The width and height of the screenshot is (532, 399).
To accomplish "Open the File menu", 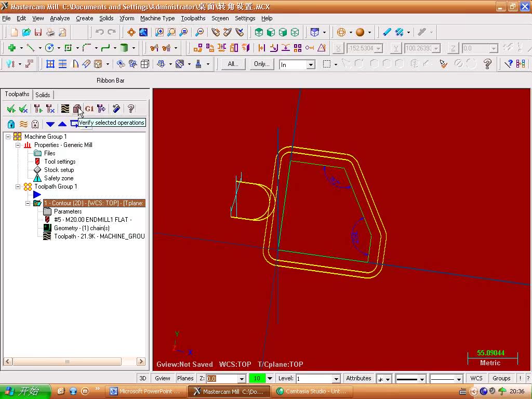I will [6, 18].
